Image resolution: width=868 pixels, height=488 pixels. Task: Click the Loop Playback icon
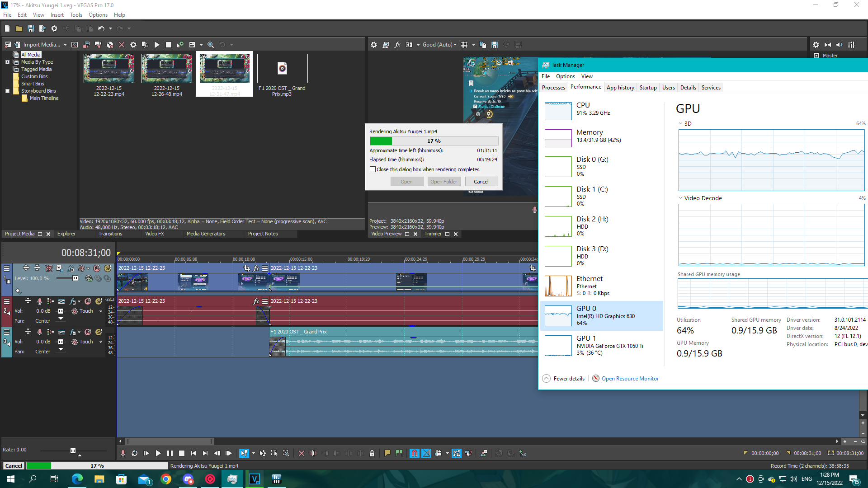point(134,453)
